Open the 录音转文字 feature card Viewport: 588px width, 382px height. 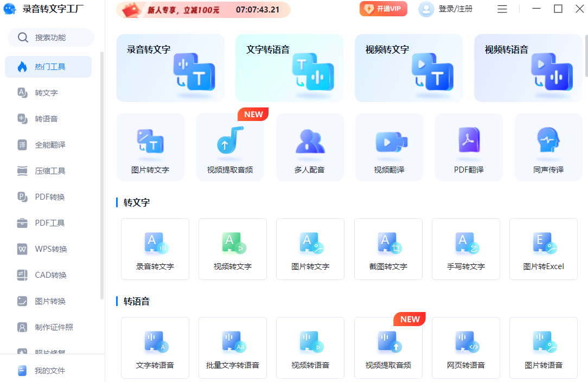pos(170,68)
